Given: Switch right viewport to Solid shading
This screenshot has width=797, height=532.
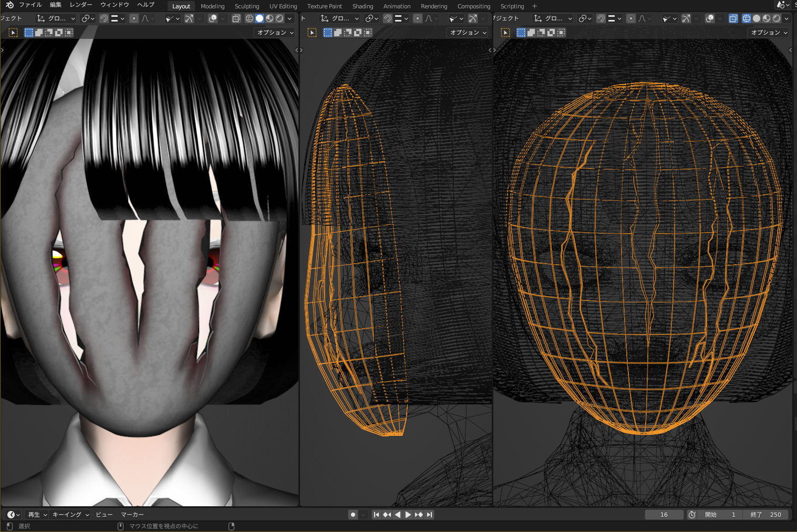Looking at the screenshot, I should (757, 18).
